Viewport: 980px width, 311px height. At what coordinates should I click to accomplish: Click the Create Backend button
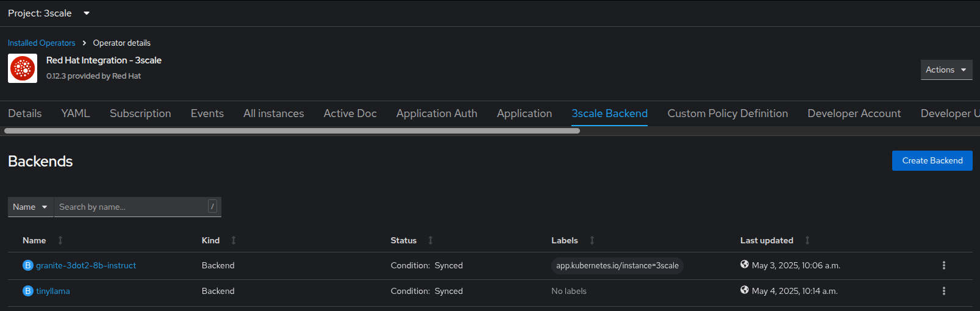click(x=932, y=160)
